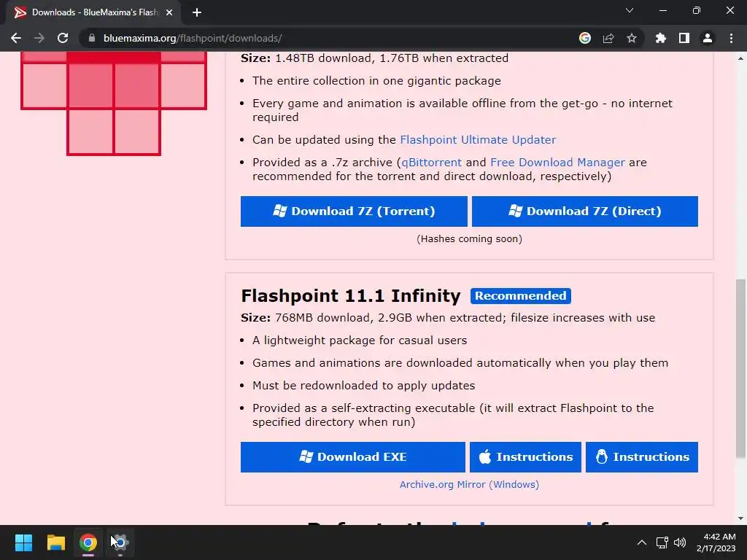747x560 pixels.
Task: Click the 'A lightweight package for casual users' line
Action: (x=360, y=340)
